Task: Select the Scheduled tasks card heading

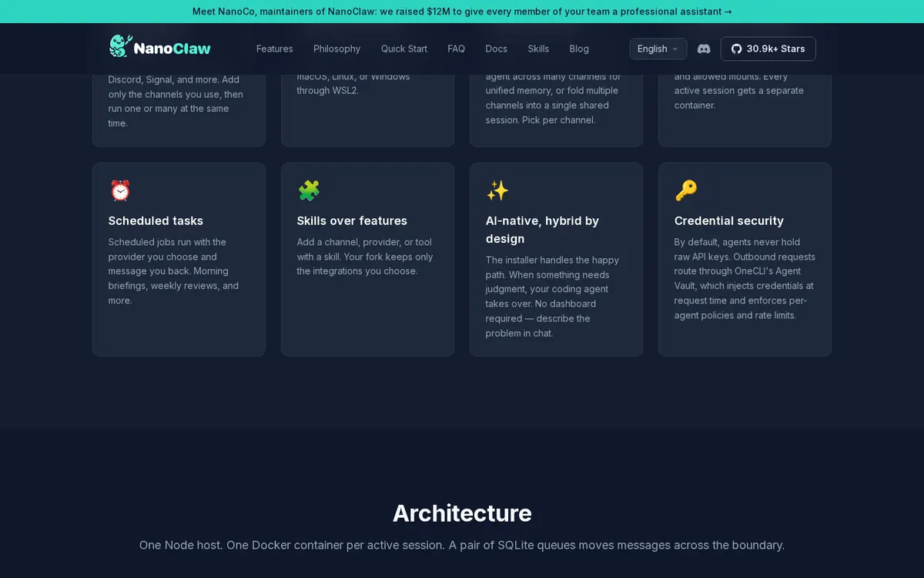Action: pos(156,220)
